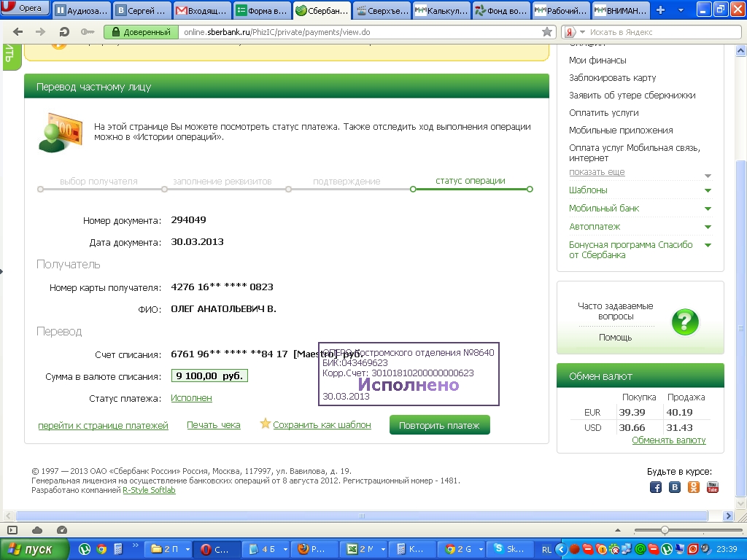Bookmark page with star icon in address bar

547,32
